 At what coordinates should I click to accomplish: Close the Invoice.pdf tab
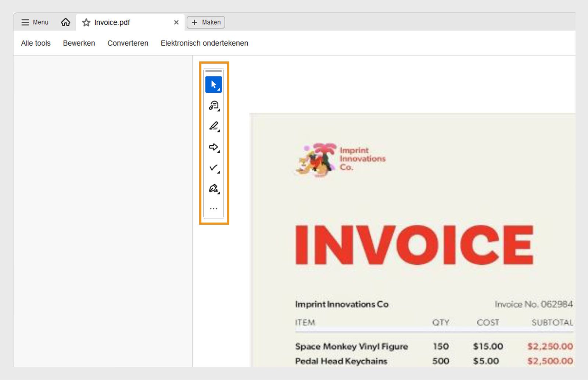(176, 22)
